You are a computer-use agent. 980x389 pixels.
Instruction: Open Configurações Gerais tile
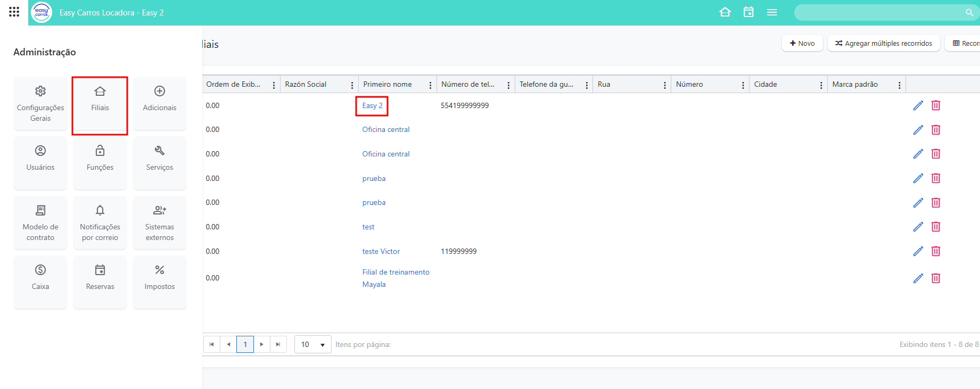click(x=40, y=104)
